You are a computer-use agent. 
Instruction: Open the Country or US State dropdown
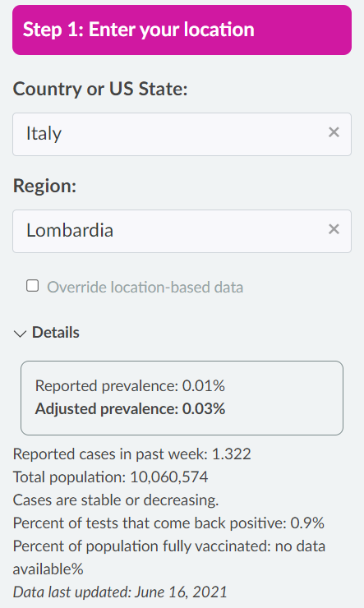pyautogui.click(x=182, y=135)
